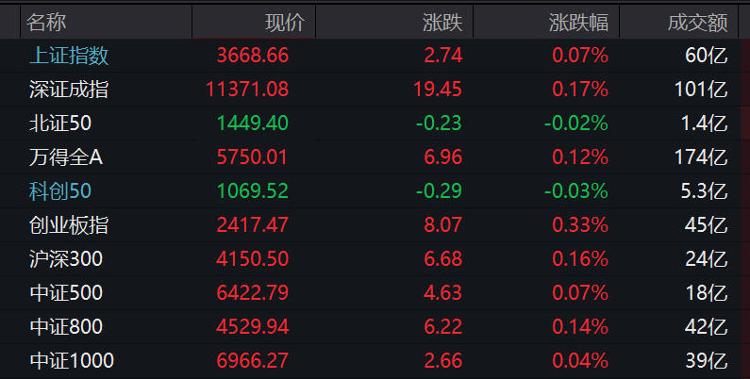750x379 pixels.
Task: Click the change value 2.66
Action: click(443, 361)
